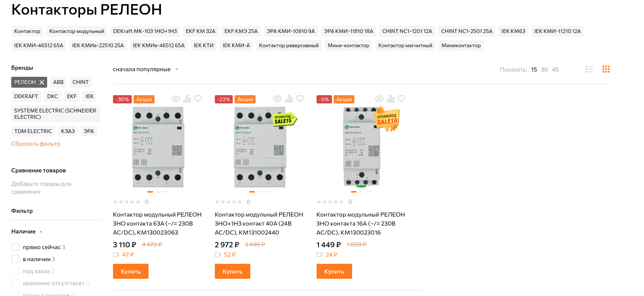Viewport: 644px width, 296px height.
Task: Check the 'в наличии' availability box
Action: [15, 259]
